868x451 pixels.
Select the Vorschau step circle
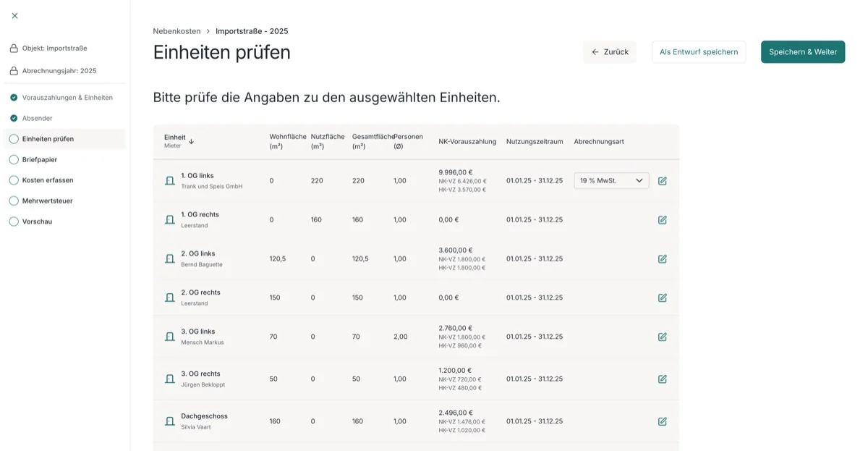[x=14, y=222]
